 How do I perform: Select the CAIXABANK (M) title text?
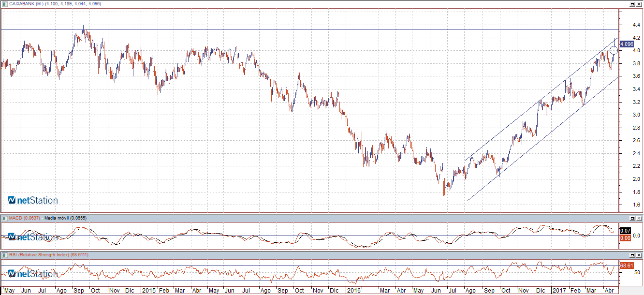click(x=29, y=4)
